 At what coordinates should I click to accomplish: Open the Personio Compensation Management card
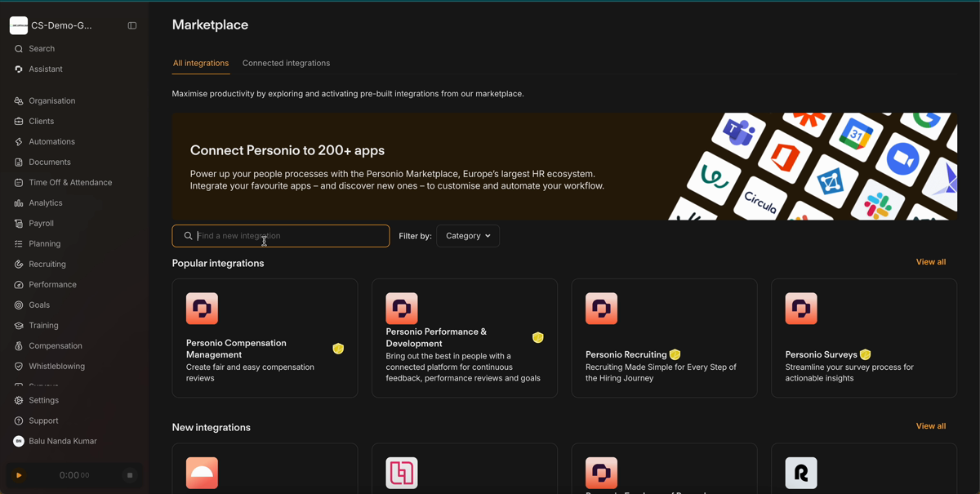tap(265, 338)
